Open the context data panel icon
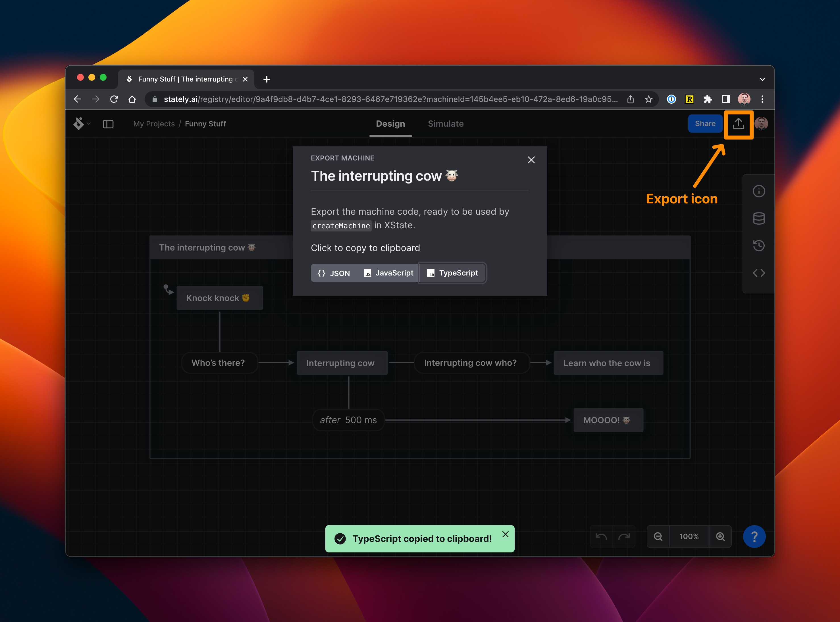Viewport: 840px width, 622px height. [x=759, y=218]
